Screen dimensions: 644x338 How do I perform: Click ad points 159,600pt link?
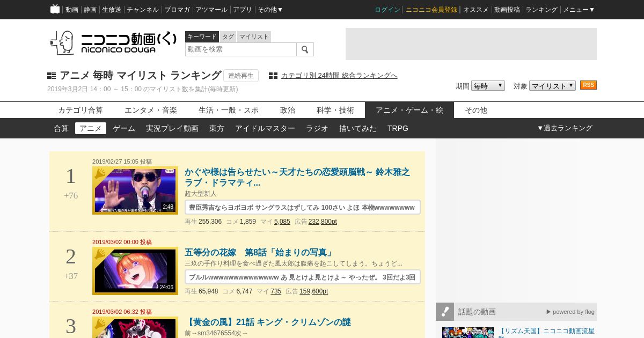point(313,291)
